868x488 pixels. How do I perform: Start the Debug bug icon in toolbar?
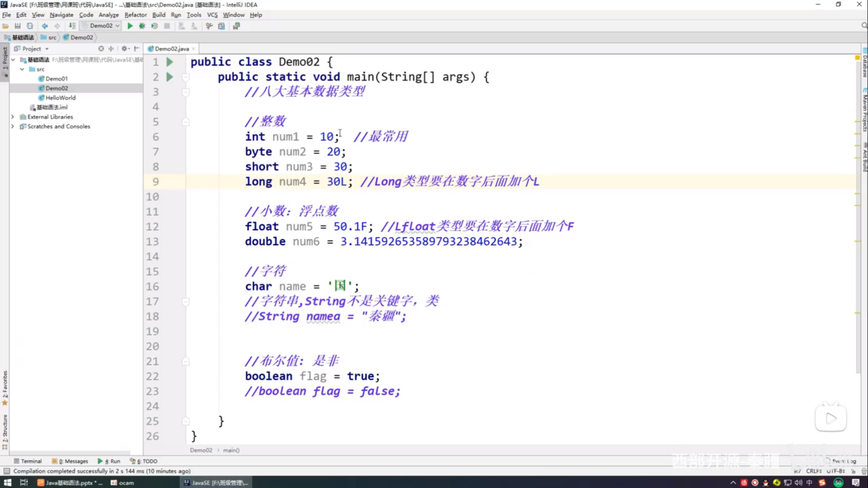pos(142,26)
